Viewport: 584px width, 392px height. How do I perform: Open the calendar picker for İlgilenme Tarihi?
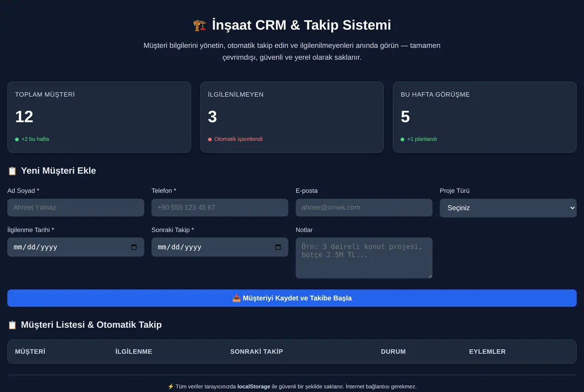click(134, 247)
